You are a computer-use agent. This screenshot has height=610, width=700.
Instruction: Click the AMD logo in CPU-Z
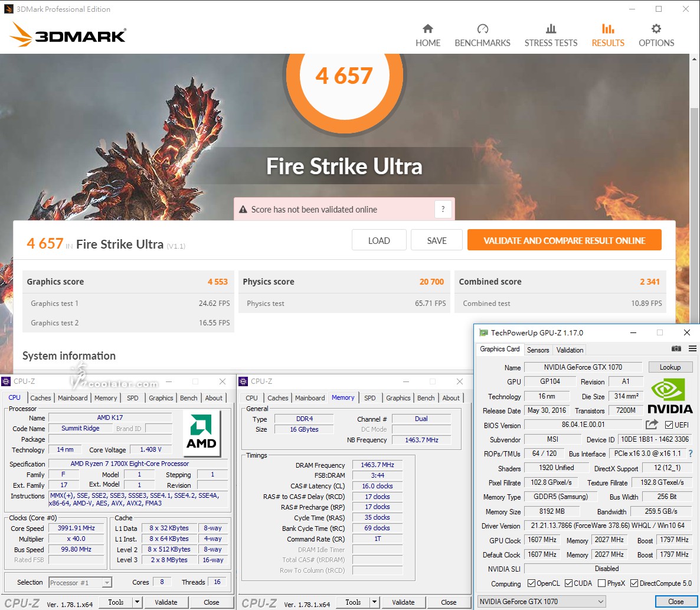click(201, 432)
